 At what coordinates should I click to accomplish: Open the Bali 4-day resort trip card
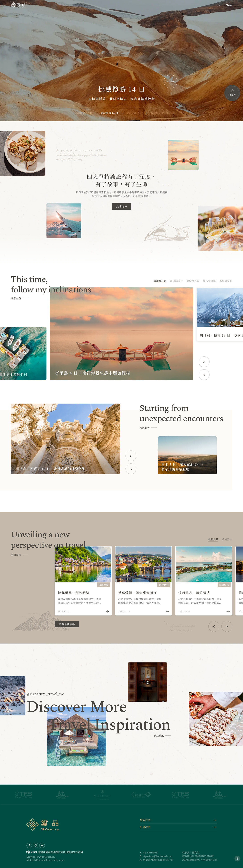(121, 334)
